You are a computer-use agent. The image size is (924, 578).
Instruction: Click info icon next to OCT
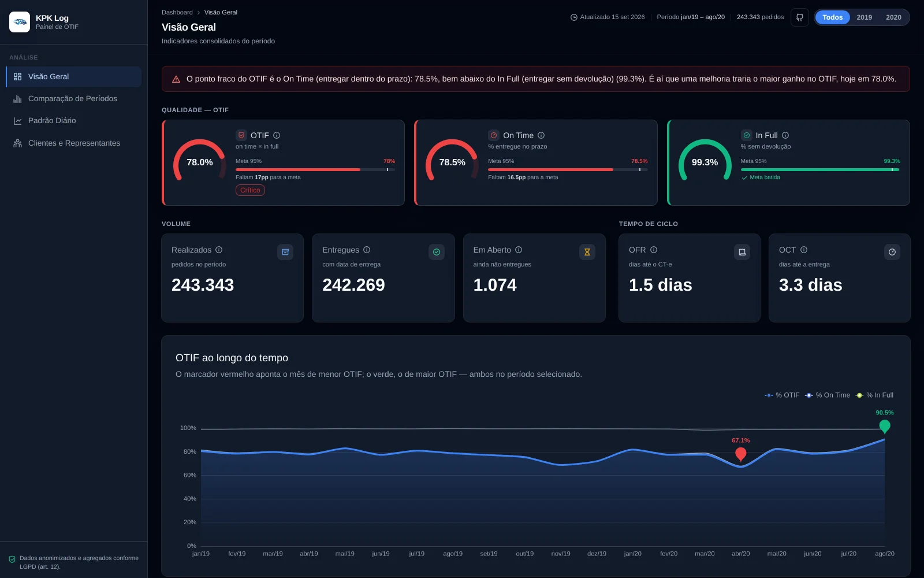pos(804,250)
